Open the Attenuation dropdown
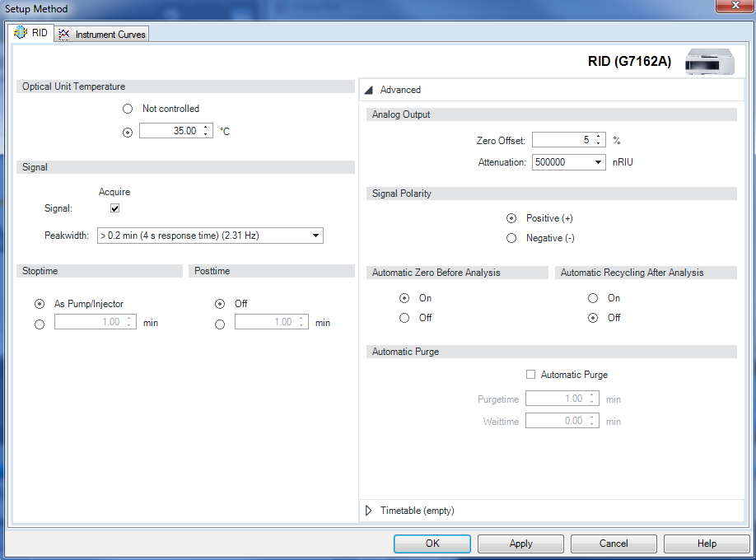 [600, 161]
